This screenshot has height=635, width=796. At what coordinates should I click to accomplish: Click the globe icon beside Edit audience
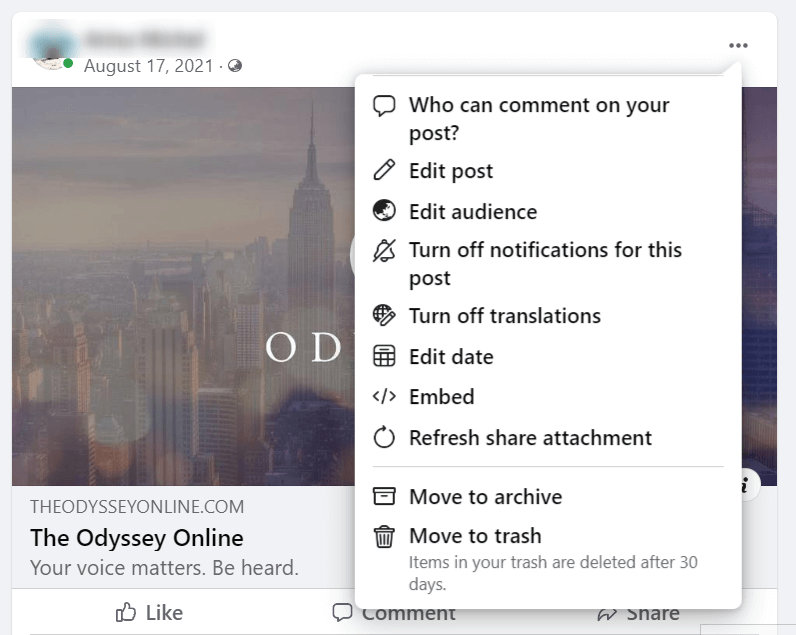click(384, 211)
